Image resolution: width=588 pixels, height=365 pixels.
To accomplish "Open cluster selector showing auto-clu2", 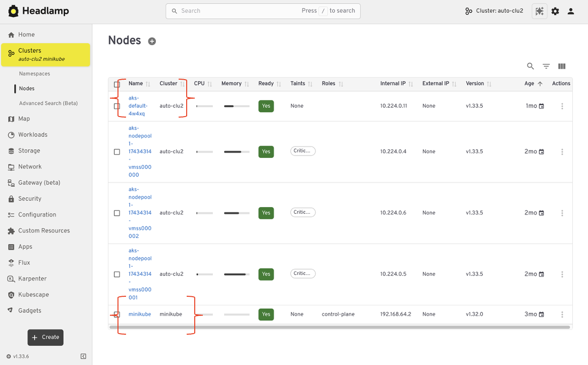I will tap(494, 10).
